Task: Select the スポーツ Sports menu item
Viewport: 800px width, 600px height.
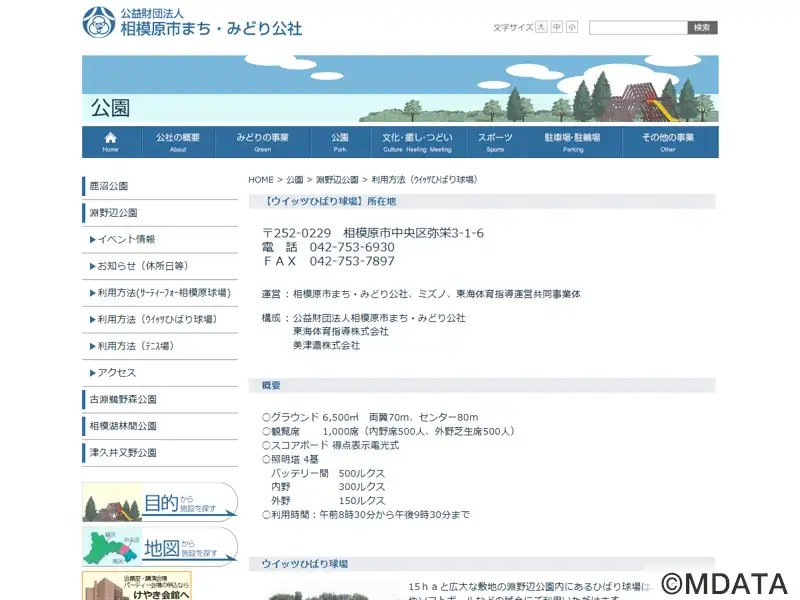Action: pyautogui.click(x=495, y=142)
